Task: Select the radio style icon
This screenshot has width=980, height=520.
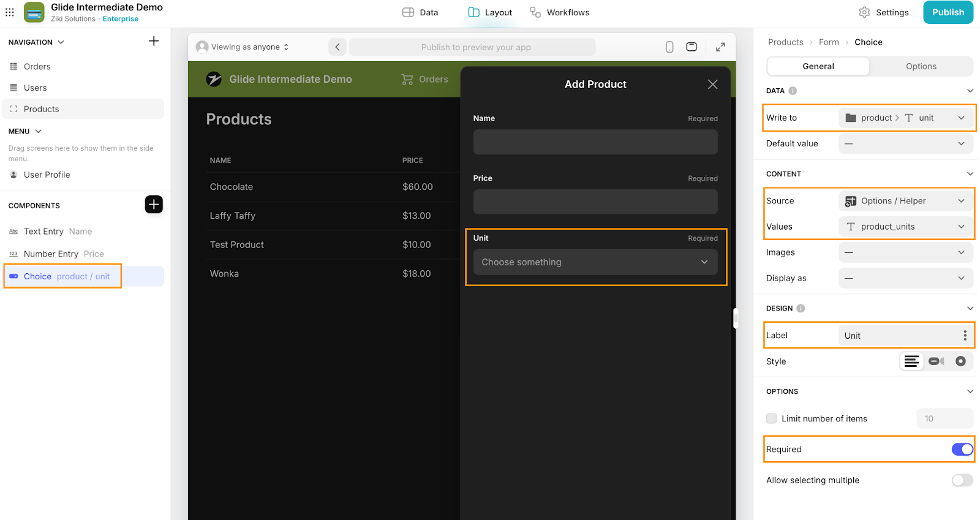Action: (960, 361)
